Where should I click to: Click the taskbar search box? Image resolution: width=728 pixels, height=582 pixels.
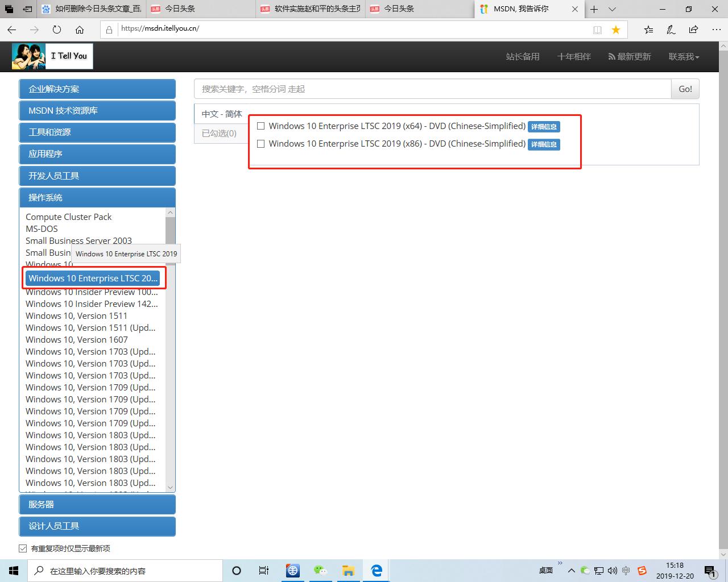pyautogui.click(x=125, y=571)
